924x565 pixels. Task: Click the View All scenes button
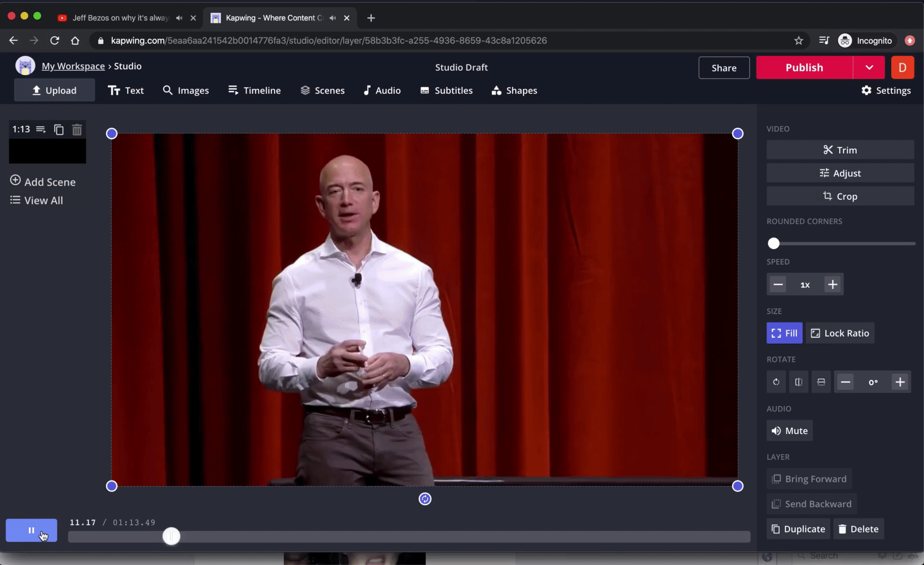[36, 200]
